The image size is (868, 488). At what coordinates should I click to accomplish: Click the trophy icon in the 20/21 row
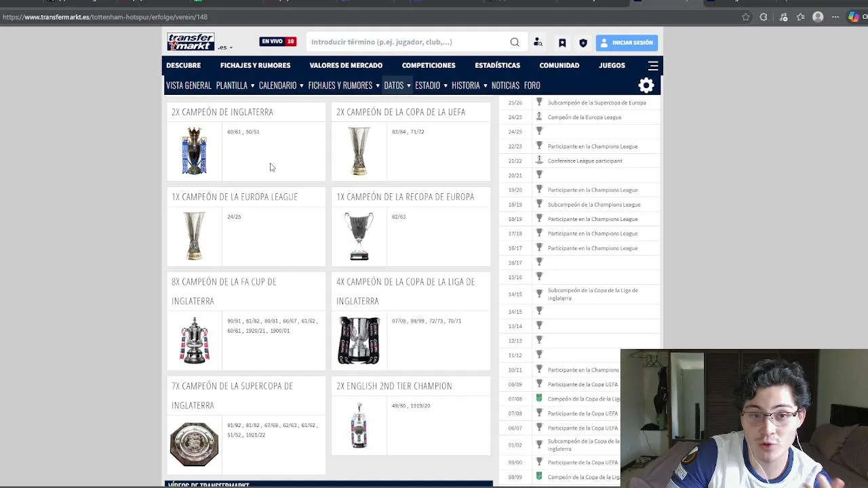pyautogui.click(x=539, y=175)
